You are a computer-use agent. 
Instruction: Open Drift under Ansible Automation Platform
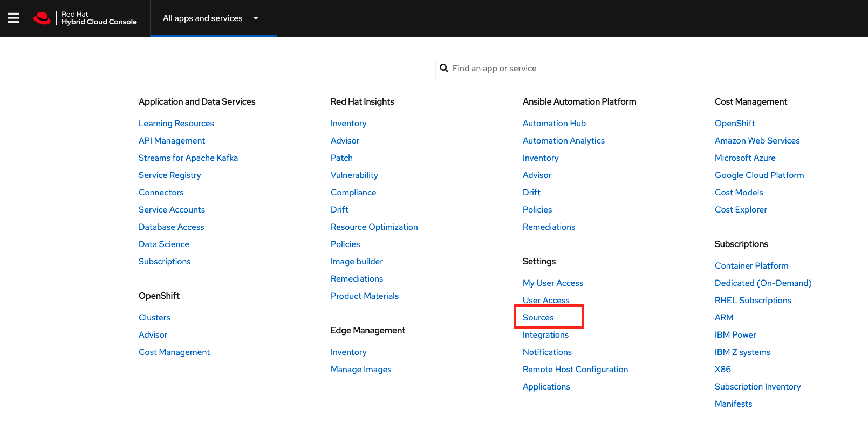(x=531, y=193)
